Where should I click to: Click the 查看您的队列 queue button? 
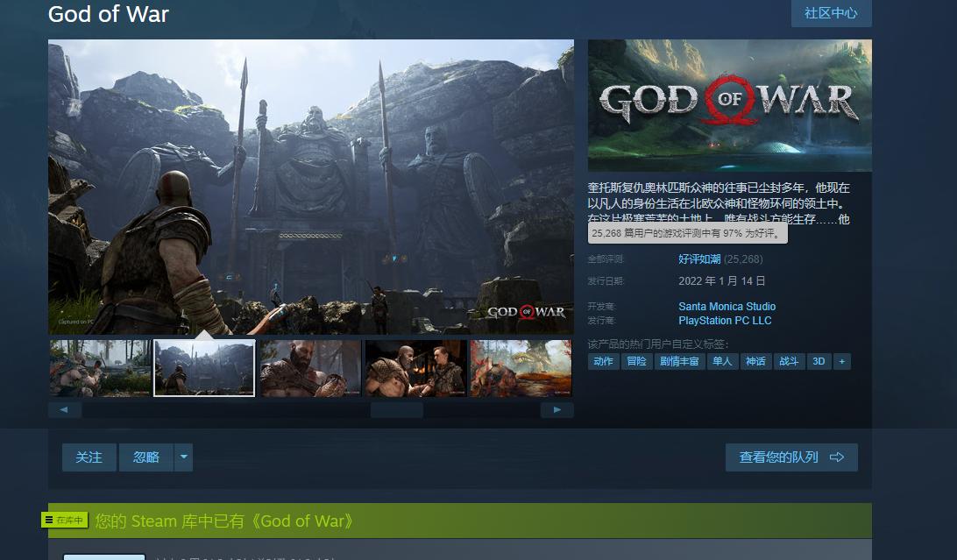point(784,457)
